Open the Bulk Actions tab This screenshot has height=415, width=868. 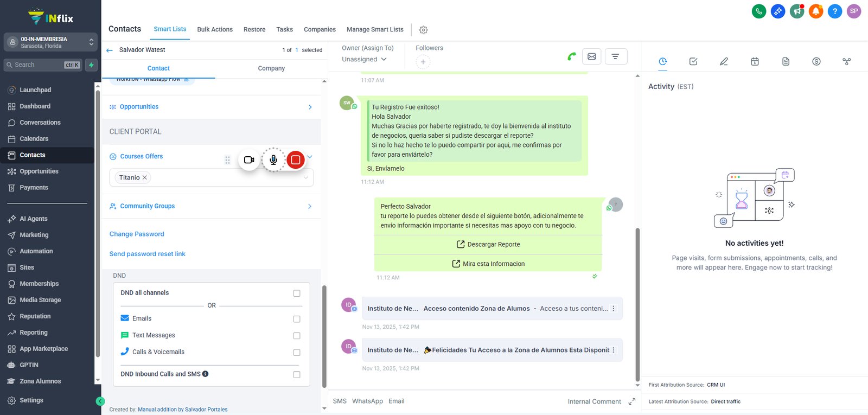click(215, 29)
